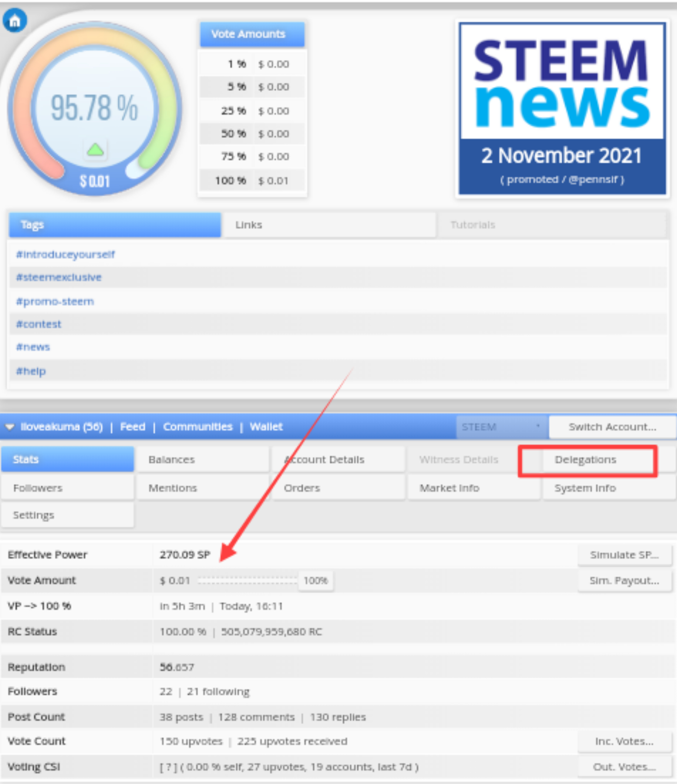Adjust the vote amount slider
The height and width of the screenshot is (784, 677).
point(248,581)
